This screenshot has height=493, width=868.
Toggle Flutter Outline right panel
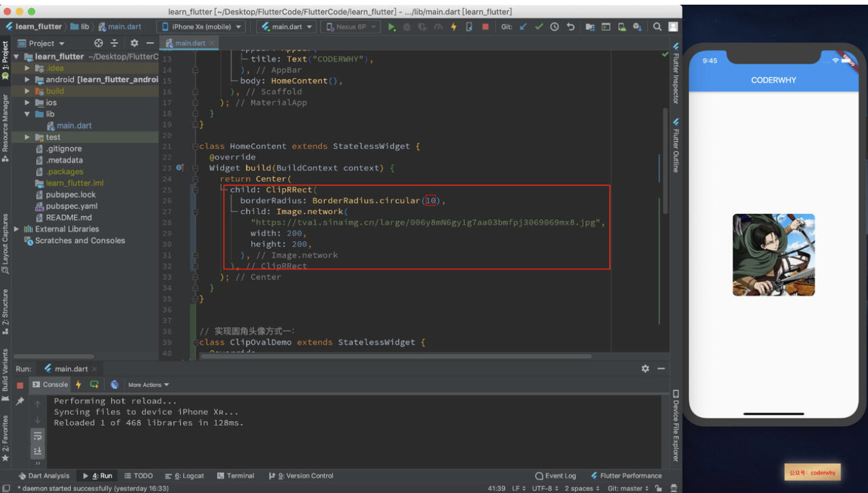coord(675,146)
